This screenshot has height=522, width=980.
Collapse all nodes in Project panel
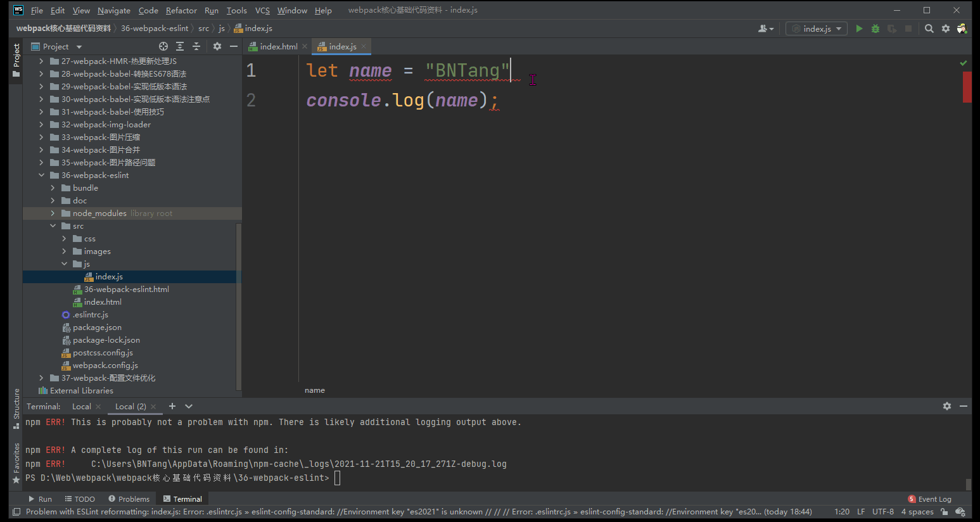click(196, 46)
